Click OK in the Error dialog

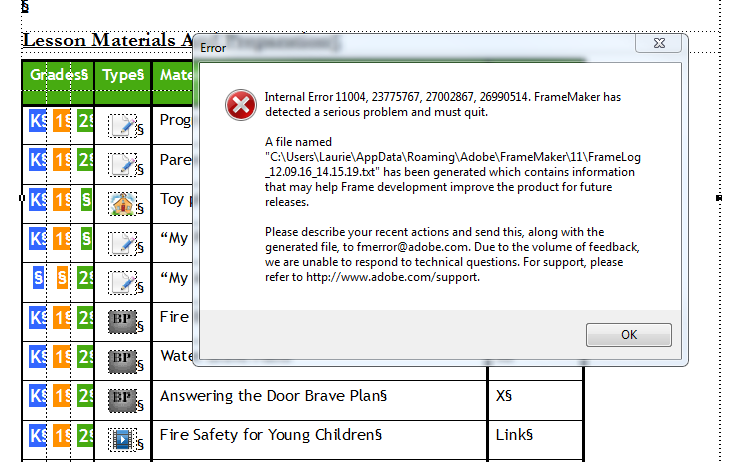coord(628,335)
